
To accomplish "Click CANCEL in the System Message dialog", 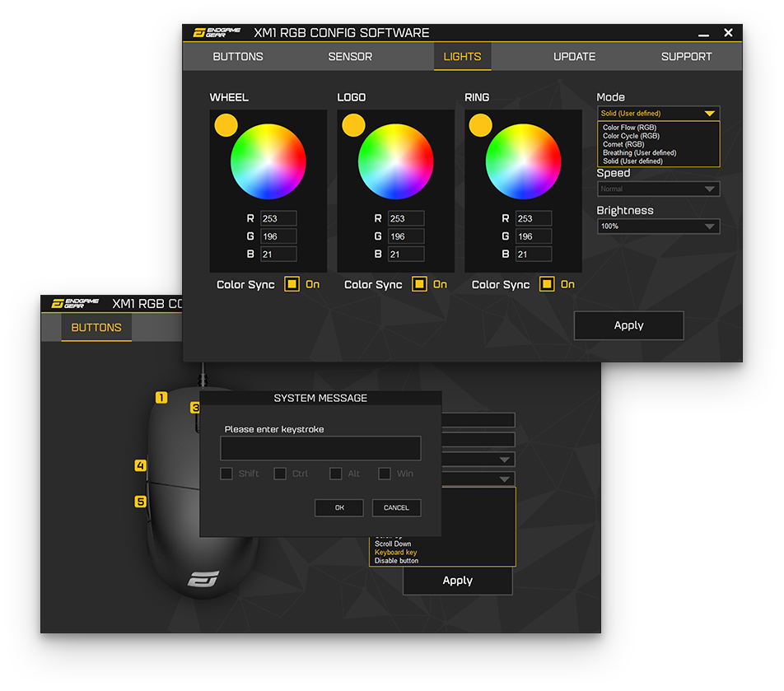I will [x=396, y=507].
